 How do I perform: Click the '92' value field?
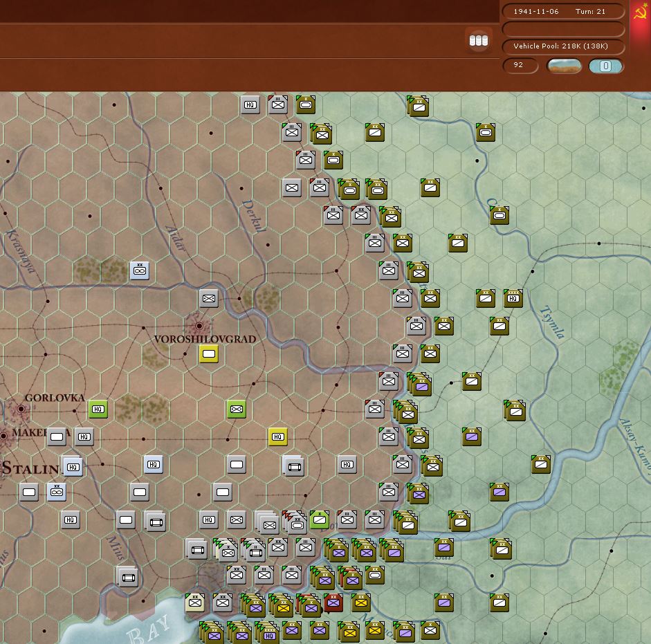tap(520, 65)
